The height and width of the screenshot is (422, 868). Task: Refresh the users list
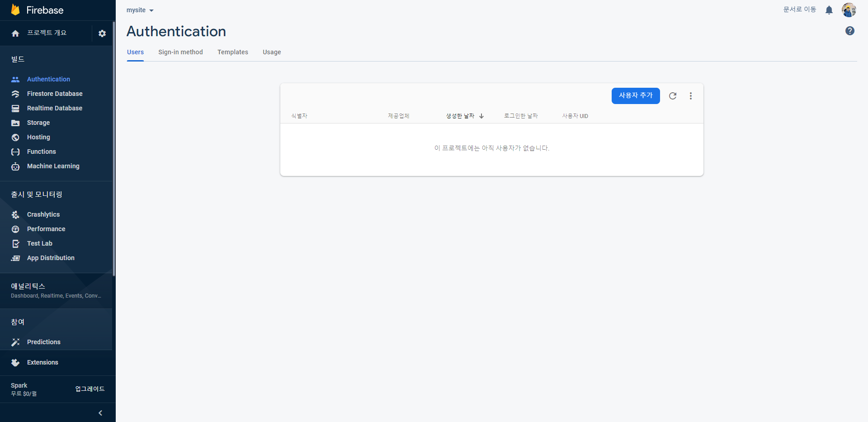point(673,96)
